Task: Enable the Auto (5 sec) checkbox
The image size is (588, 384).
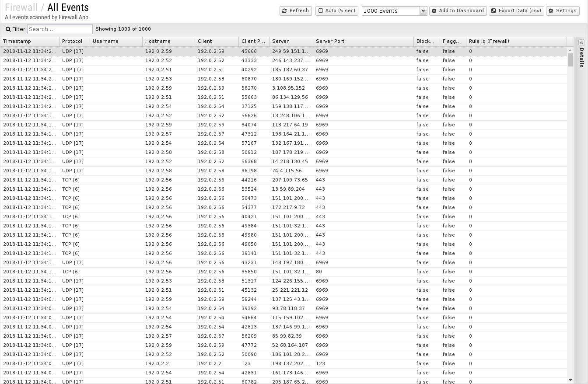Action: [x=321, y=11]
